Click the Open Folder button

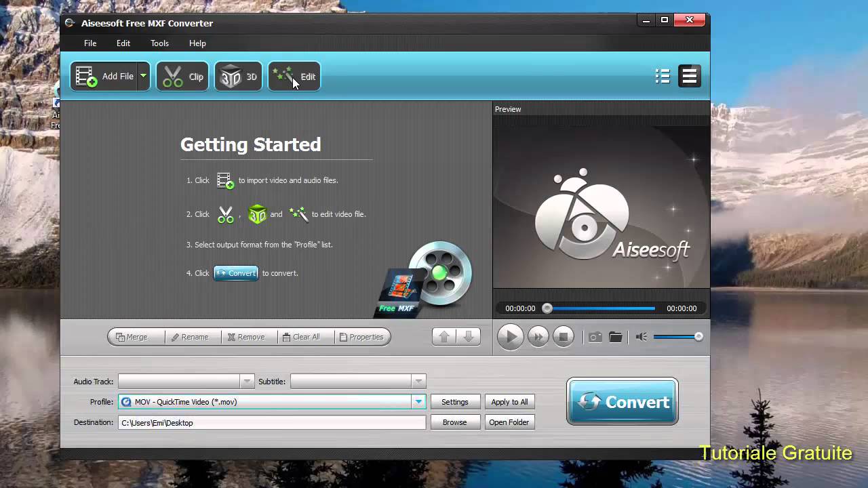pos(509,422)
